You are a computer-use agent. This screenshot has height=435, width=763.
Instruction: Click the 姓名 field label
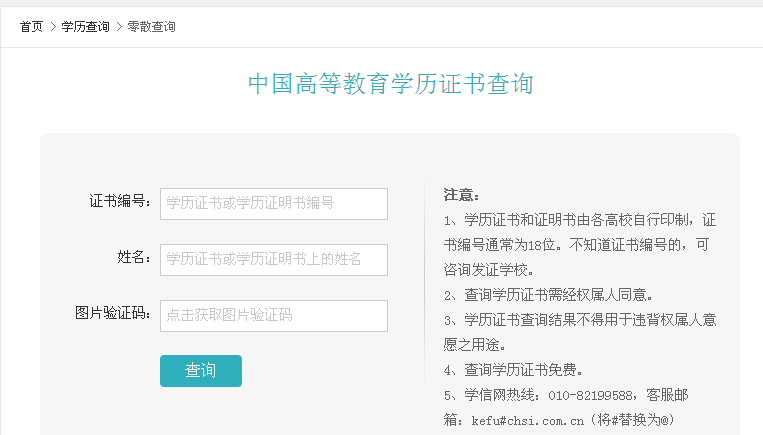click(x=134, y=257)
